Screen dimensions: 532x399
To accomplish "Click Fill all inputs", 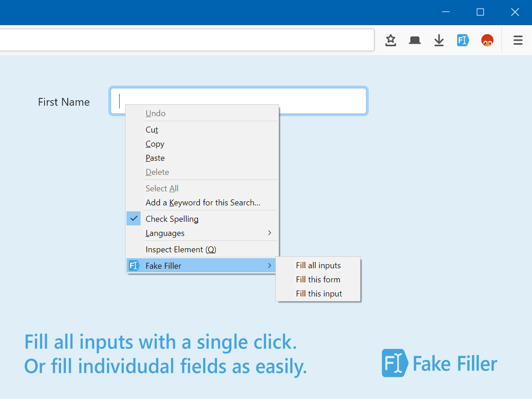I will point(318,265).
